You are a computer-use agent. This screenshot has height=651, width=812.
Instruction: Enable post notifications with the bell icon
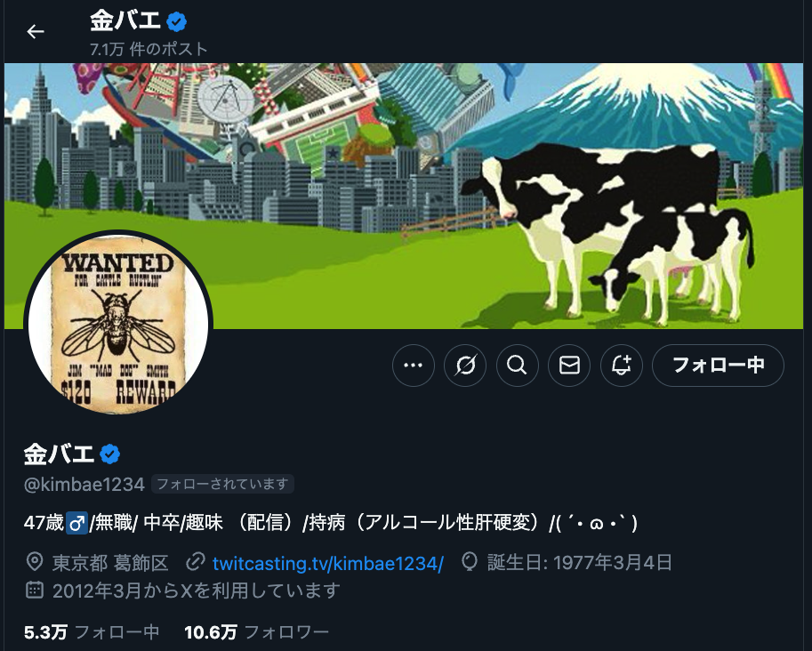tap(622, 366)
